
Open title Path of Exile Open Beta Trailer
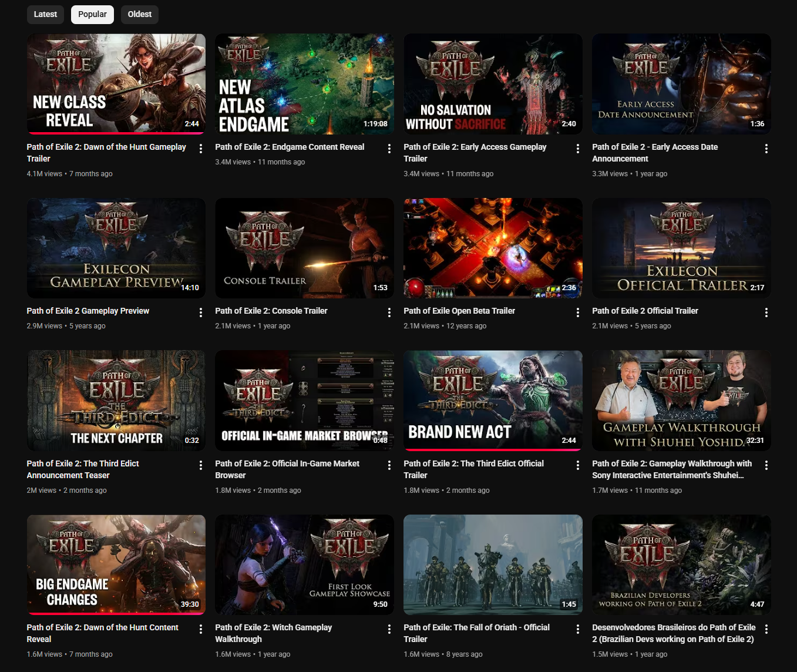[x=459, y=311]
